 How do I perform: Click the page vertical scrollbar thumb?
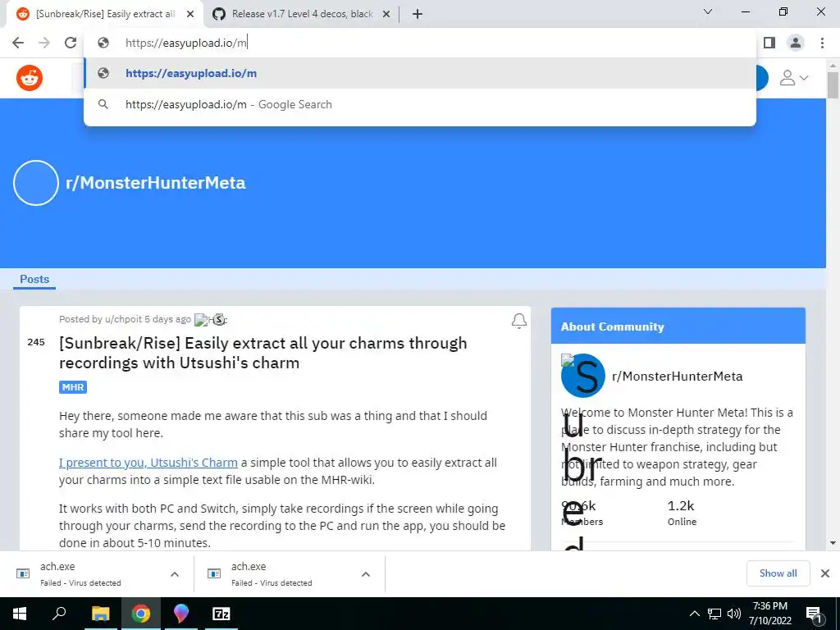tap(833, 84)
